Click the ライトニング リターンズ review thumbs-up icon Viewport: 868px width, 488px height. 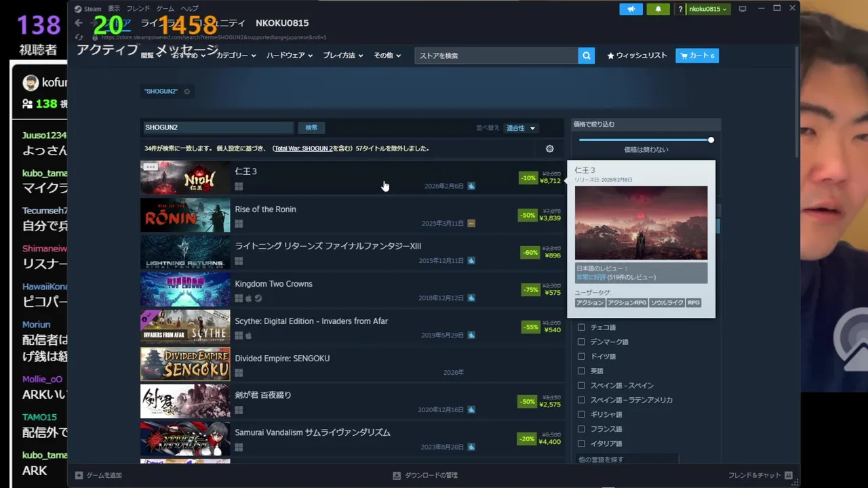click(x=471, y=260)
